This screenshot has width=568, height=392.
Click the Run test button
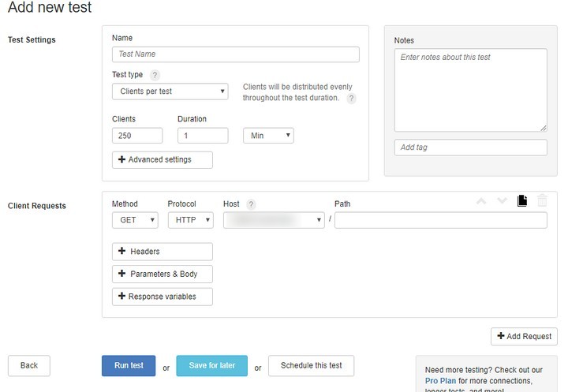129,365
